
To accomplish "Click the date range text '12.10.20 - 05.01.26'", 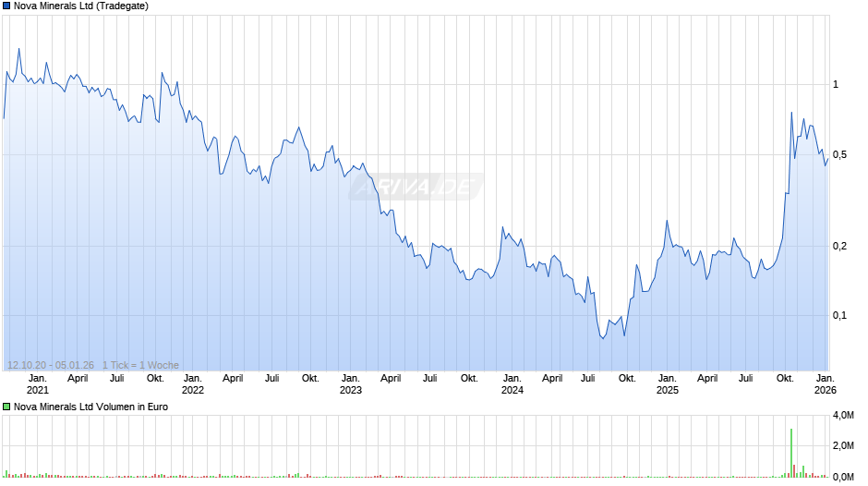I will tap(51, 365).
